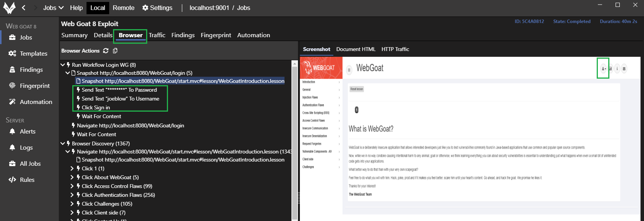Click the gears icon beside Templates
The height and width of the screenshot is (221, 644).
[x=12, y=53]
